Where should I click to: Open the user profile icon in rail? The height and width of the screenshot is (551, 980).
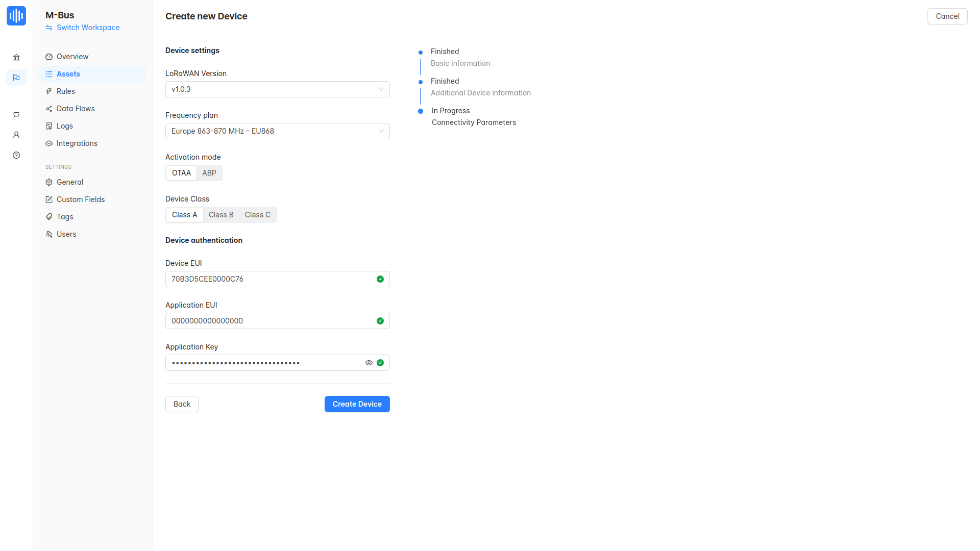16,135
